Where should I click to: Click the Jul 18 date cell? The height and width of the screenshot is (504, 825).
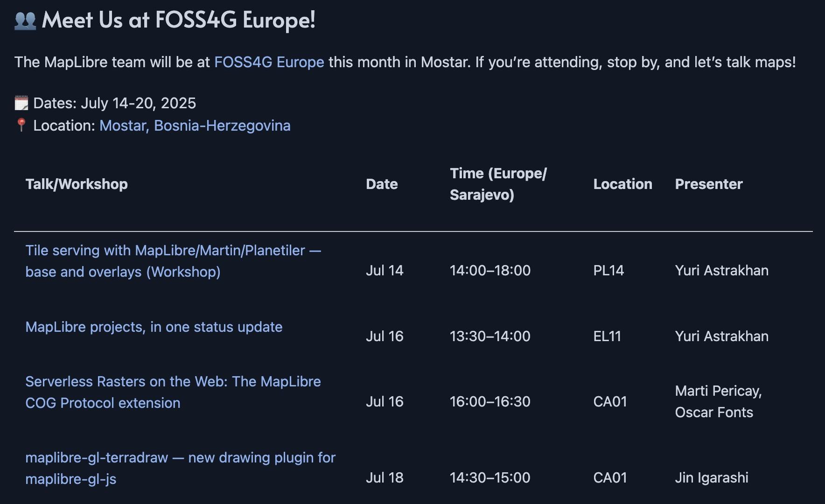click(x=385, y=477)
